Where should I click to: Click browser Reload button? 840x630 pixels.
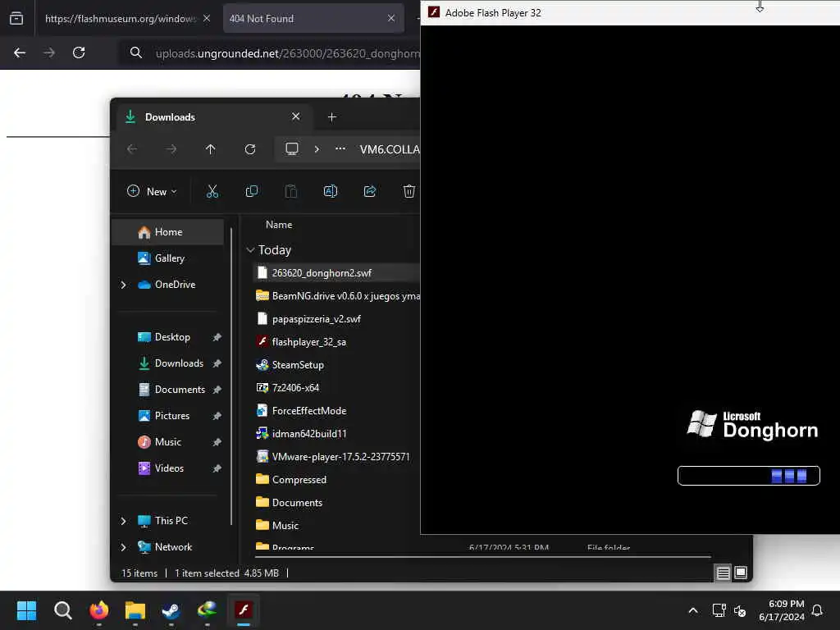tap(79, 52)
